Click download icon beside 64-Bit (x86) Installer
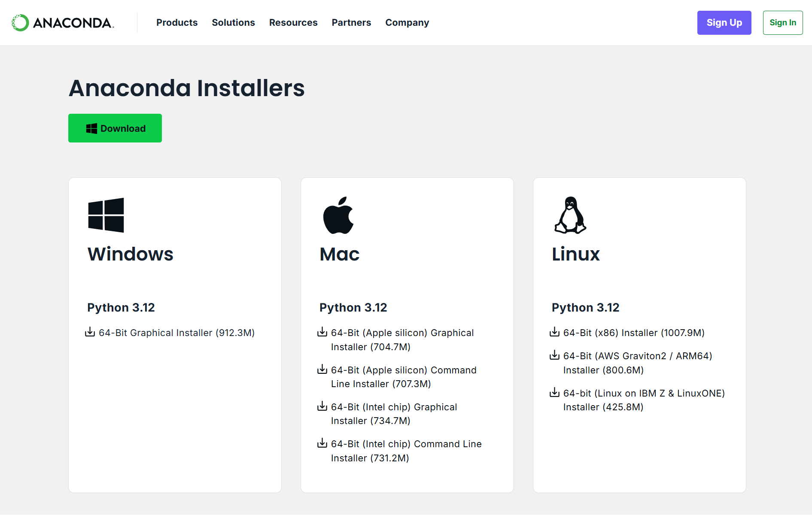 [554, 332]
